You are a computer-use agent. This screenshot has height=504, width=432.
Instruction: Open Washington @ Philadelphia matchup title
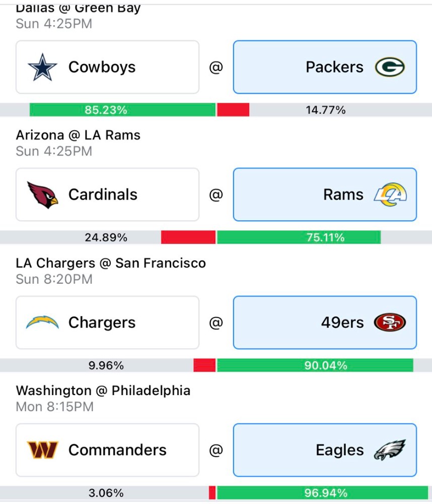[x=103, y=391]
